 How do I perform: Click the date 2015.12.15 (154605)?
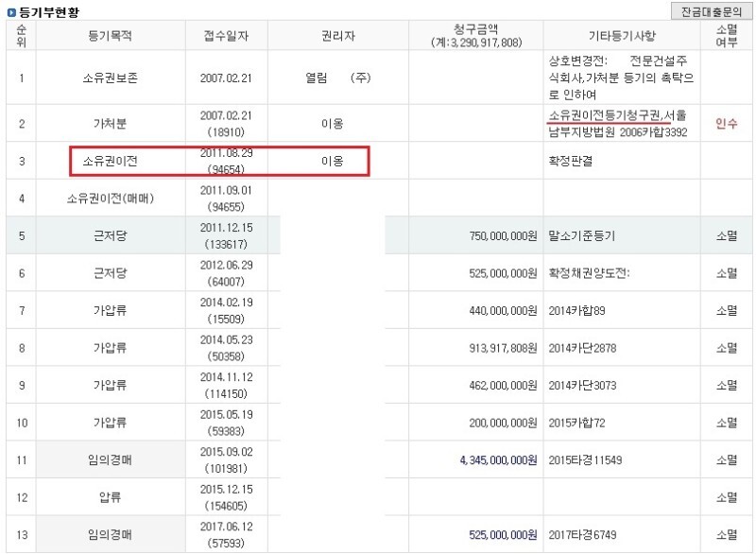[226, 497]
